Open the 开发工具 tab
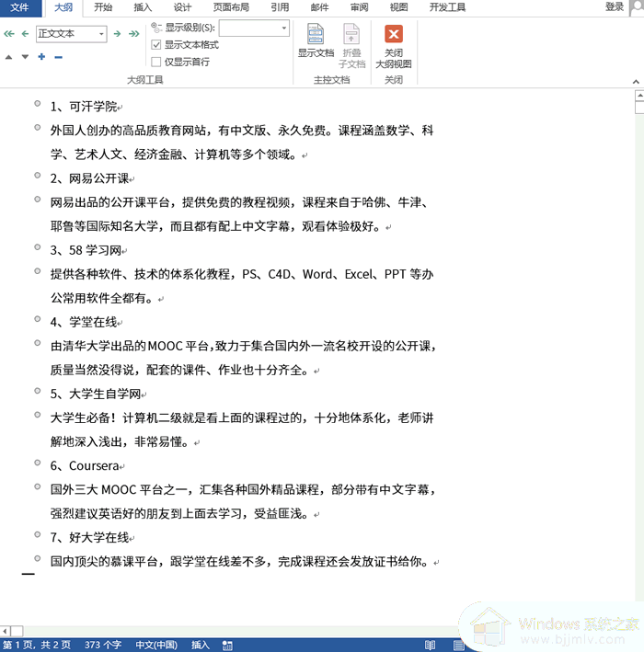The image size is (644, 652). pos(448,7)
